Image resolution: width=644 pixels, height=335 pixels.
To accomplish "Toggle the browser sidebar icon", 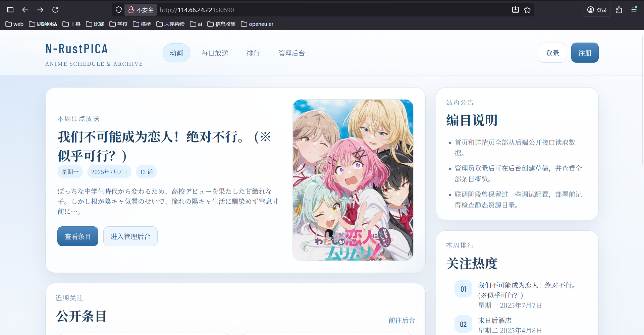I will pyautogui.click(x=10, y=10).
